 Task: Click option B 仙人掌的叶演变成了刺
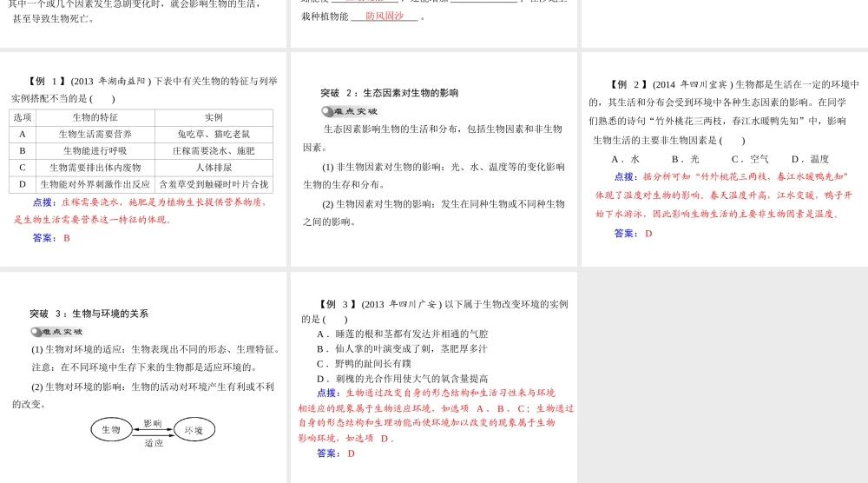402,349
